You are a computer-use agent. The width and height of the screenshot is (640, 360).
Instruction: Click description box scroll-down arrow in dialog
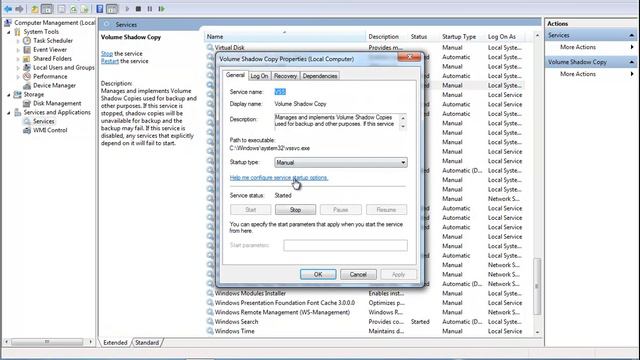(x=403, y=127)
